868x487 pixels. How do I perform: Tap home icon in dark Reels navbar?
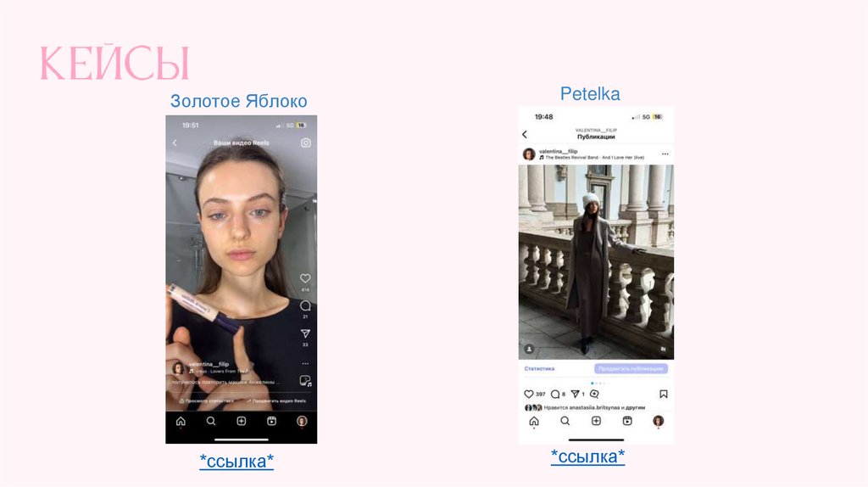181,421
